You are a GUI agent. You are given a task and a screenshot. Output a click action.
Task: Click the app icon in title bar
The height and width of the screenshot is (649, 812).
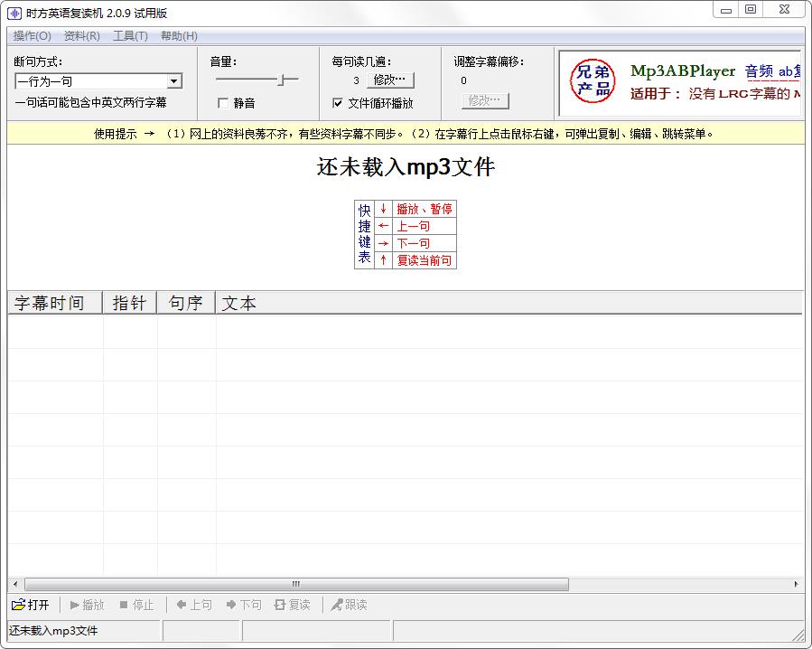point(14,13)
